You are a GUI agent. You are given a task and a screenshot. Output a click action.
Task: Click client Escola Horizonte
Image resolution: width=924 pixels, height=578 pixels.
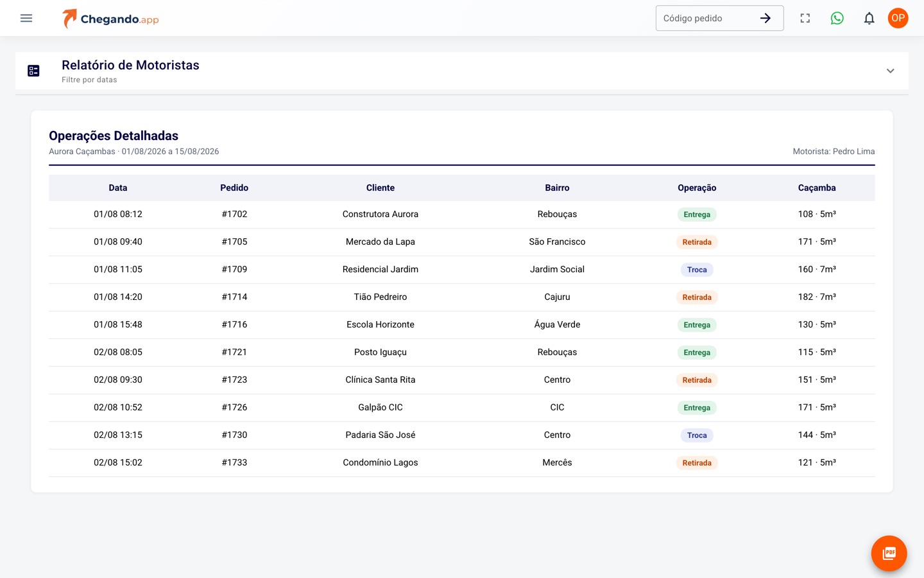click(x=381, y=324)
